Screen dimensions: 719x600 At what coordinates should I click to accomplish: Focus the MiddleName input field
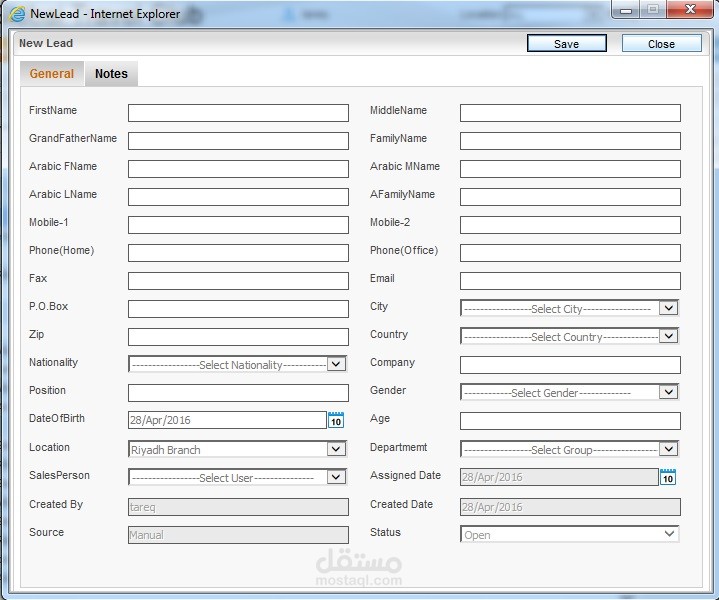tap(570, 113)
